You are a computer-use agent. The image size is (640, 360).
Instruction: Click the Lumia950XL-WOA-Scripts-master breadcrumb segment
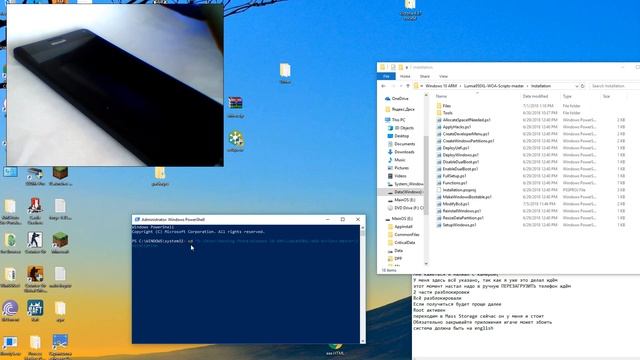(x=494, y=86)
